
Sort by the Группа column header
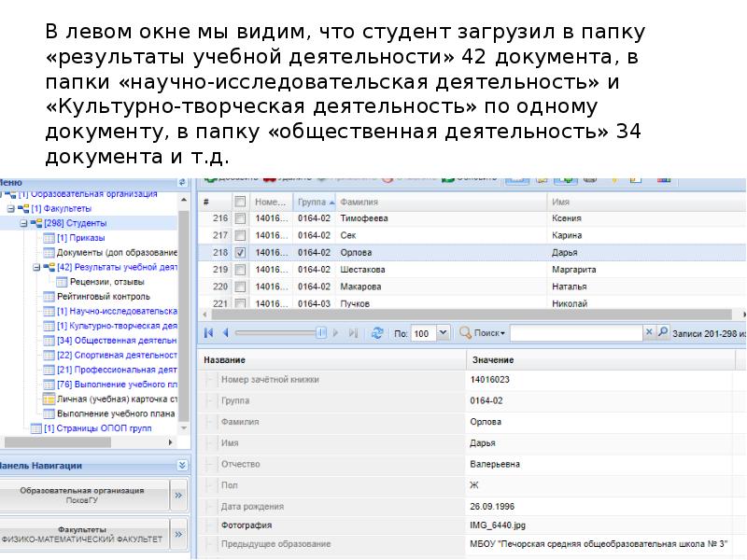pos(315,202)
